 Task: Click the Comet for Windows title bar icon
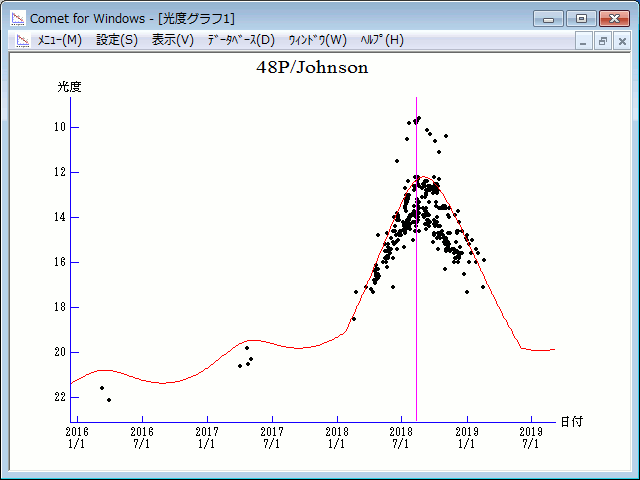17,18
